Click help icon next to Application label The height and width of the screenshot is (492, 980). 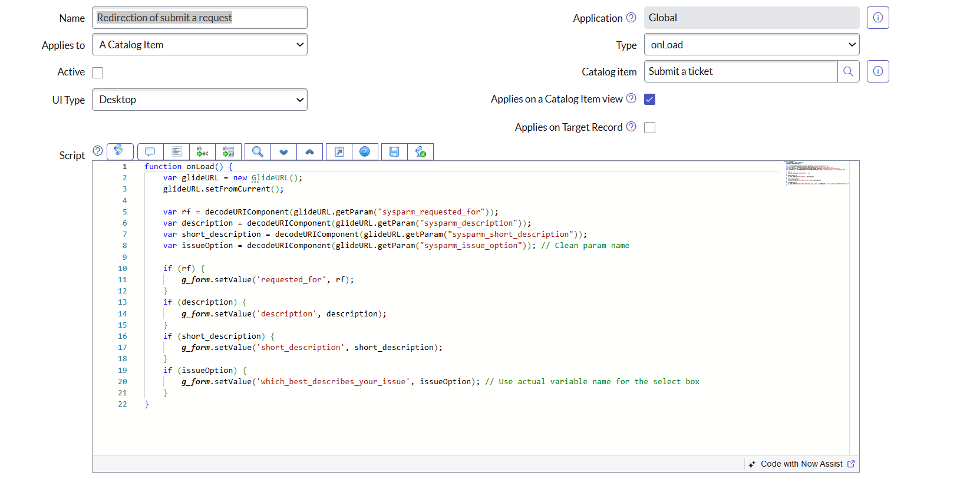tap(631, 18)
